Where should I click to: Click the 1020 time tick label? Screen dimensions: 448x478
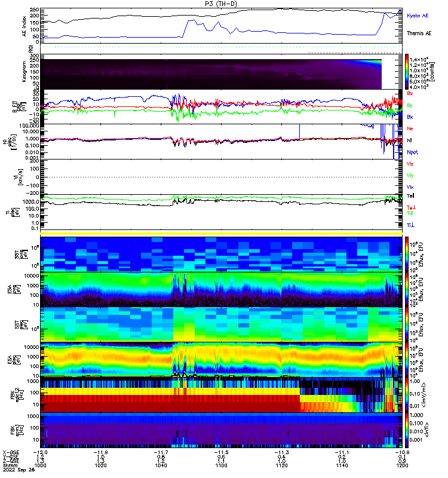100,465
